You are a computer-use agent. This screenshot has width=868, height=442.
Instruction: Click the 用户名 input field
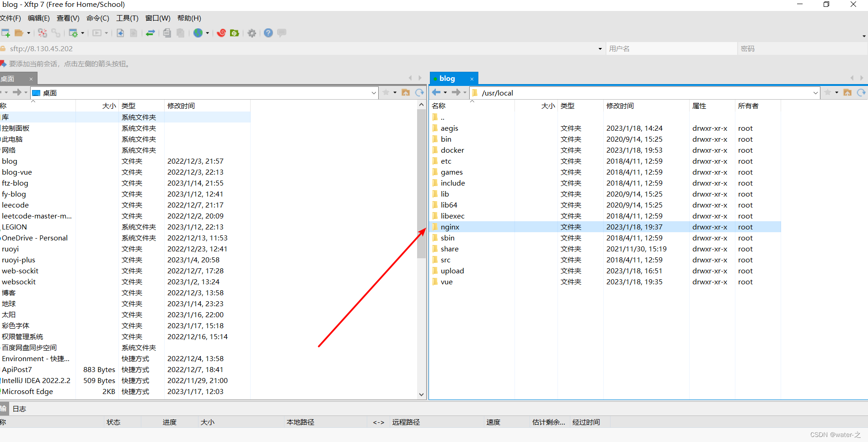tap(671, 49)
